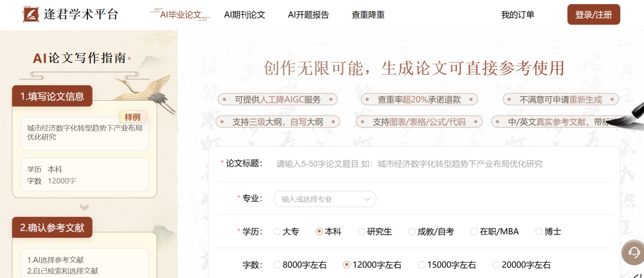Click the 学历 本科 sample line

(45, 170)
